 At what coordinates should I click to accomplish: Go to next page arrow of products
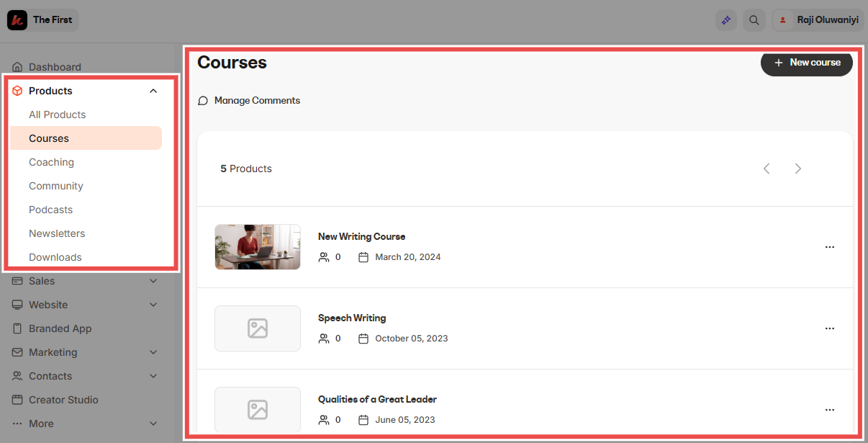[x=797, y=169]
